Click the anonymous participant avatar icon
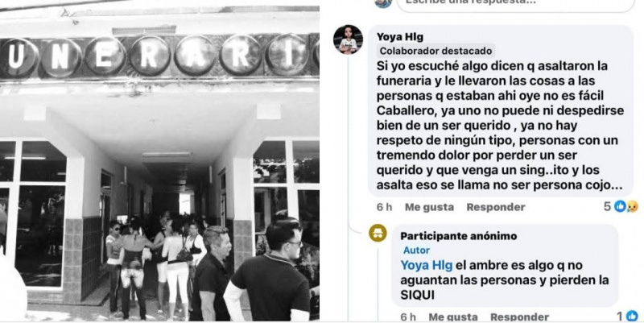The height and width of the screenshot is (323, 644). point(378,233)
